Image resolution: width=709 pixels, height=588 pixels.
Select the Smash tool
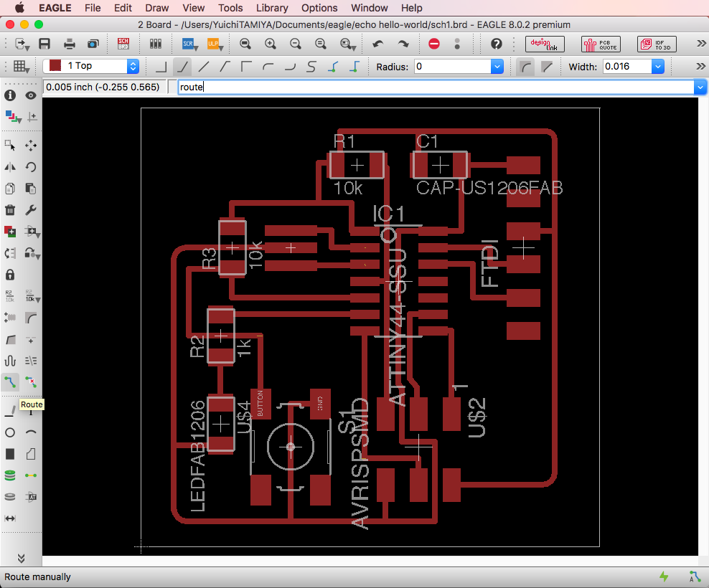pos(10,318)
